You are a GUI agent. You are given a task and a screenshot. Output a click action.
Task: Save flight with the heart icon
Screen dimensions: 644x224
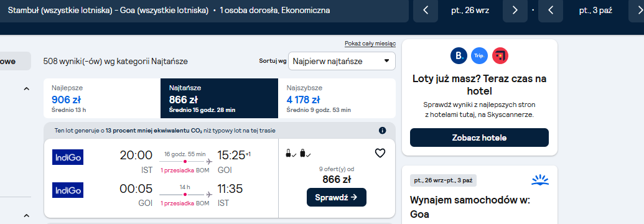[380, 153]
